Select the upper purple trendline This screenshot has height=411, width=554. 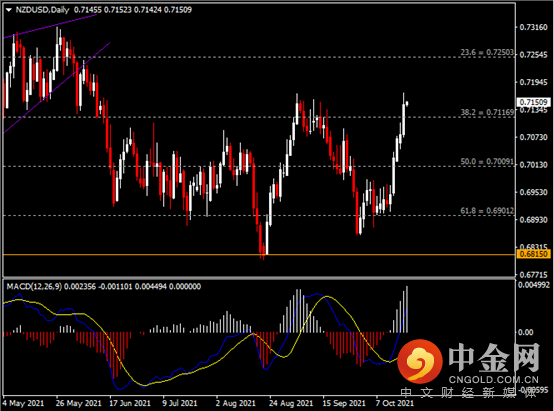tap(49, 26)
